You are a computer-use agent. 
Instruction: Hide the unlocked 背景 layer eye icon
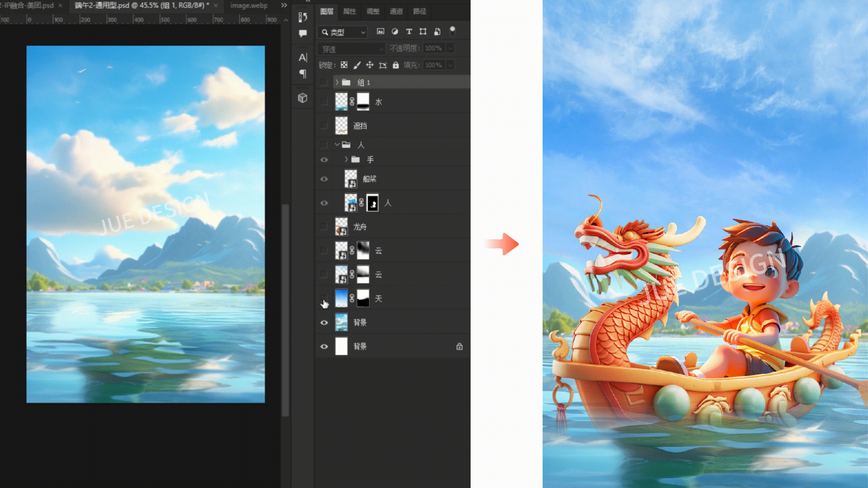(x=324, y=322)
